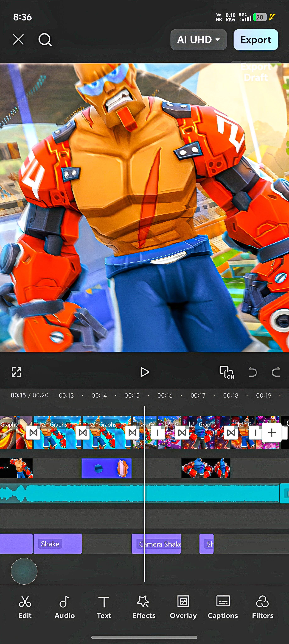289x644 pixels.
Task: Add a new clip with plus button
Action: (272, 433)
